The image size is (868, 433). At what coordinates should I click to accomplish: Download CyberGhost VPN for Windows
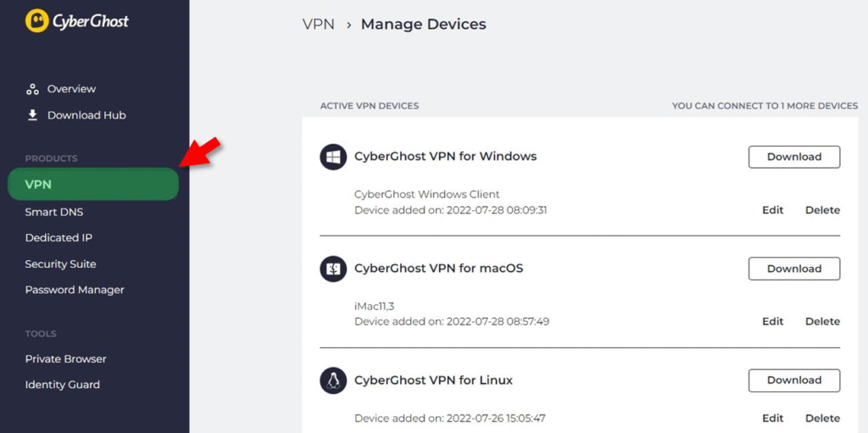coord(793,157)
